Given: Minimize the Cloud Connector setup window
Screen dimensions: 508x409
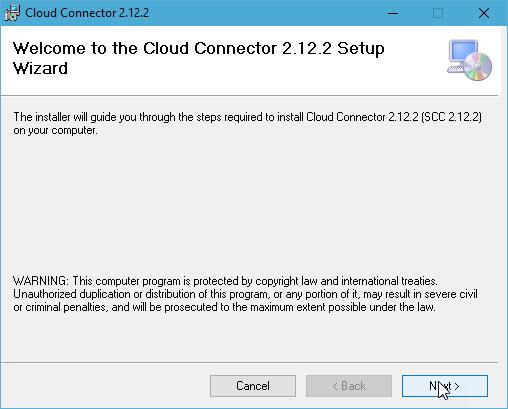Looking at the screenshot, I should (x=393, y=13).
